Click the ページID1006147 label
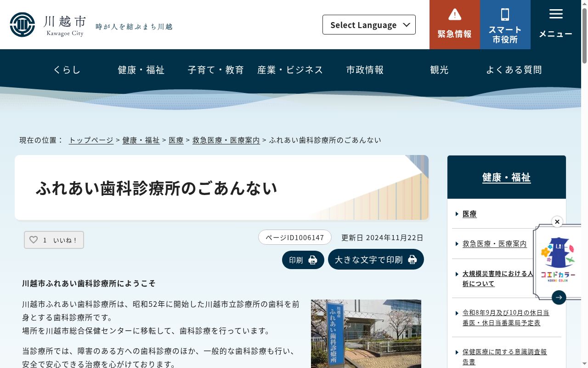Image resolution: width=588 pixels, height=368 pixels. [295, 237]
